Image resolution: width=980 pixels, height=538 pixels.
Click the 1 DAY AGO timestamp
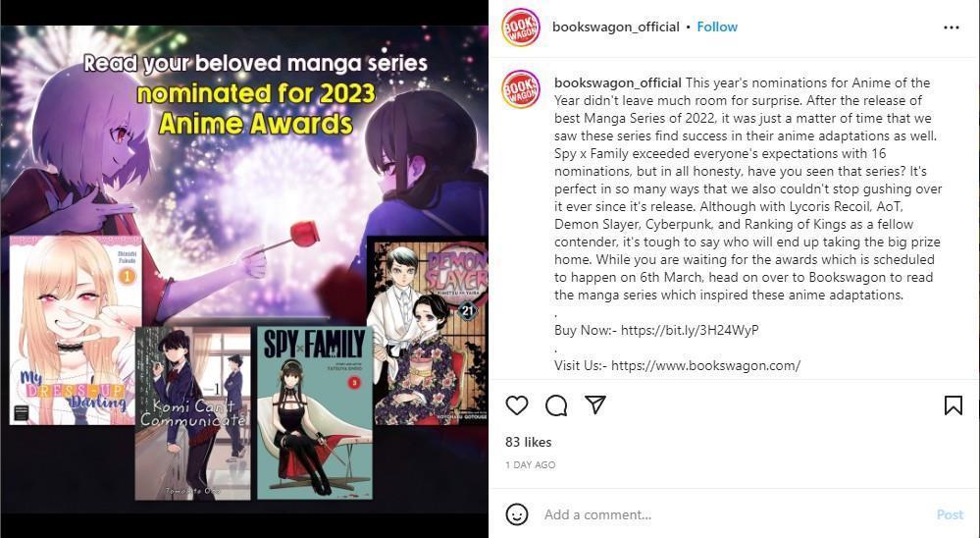pos(530,464)
